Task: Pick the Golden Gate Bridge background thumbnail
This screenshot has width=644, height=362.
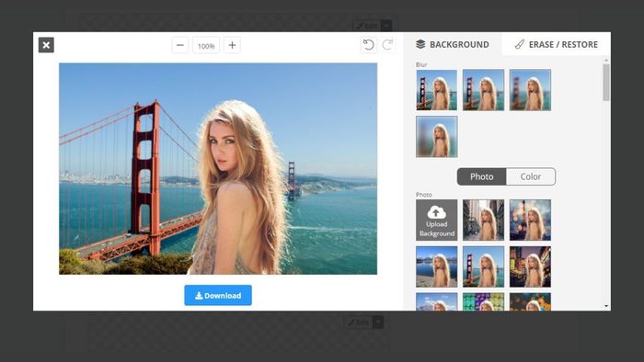Action: (x=483, y=266)
